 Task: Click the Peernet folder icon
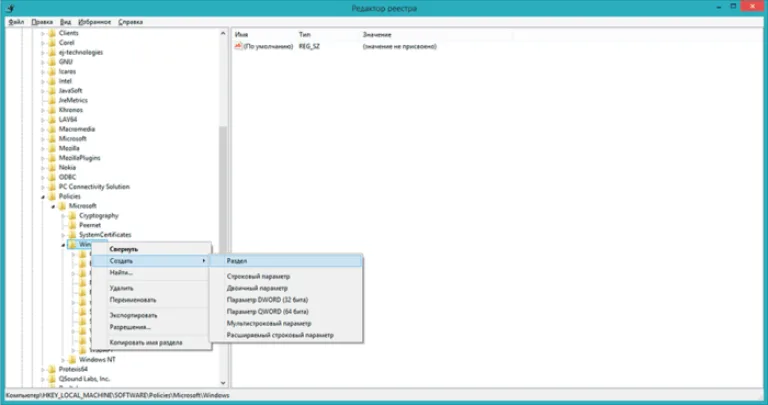pyautogui.click(x=72, y=225)
